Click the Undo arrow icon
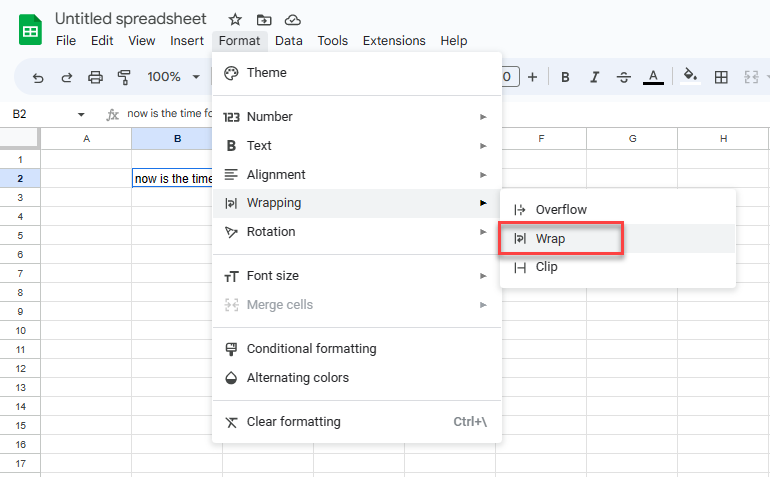Screen dimensions: 770x477 [38, 77]
